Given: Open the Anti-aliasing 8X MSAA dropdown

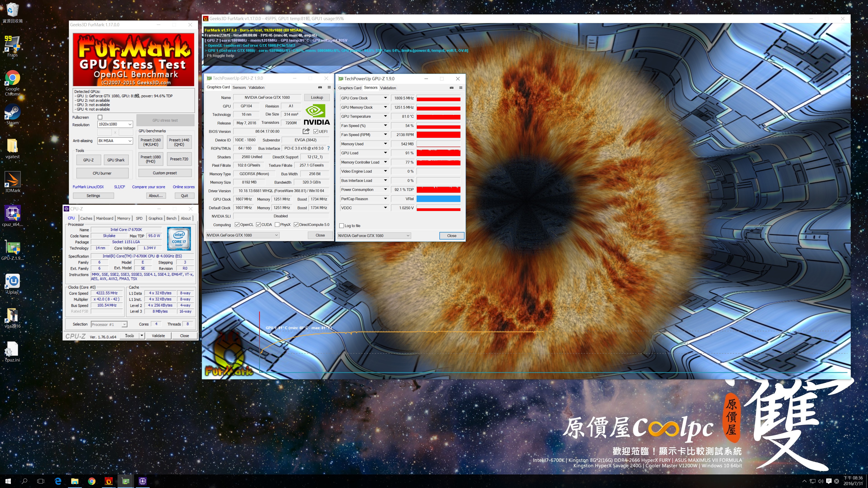Looking at the screenshot, I should (x=115, y=141).
